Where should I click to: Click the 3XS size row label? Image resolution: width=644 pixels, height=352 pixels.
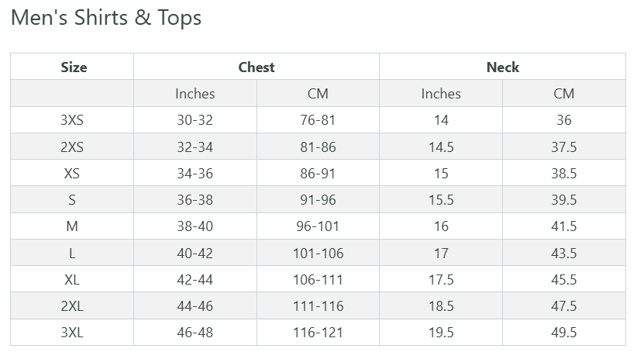tap(72, 120)
